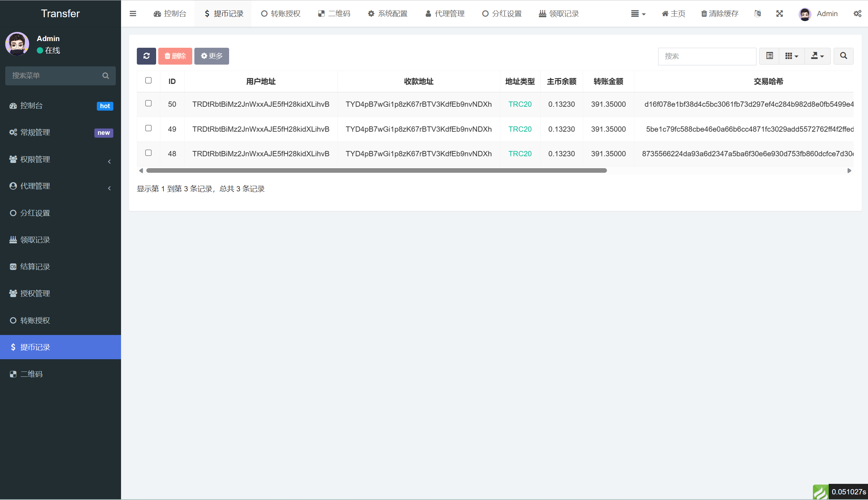Click the magnifier search button beside toolbar
The height and width of the screenshot is (500, 868).
tap(843, 56)
